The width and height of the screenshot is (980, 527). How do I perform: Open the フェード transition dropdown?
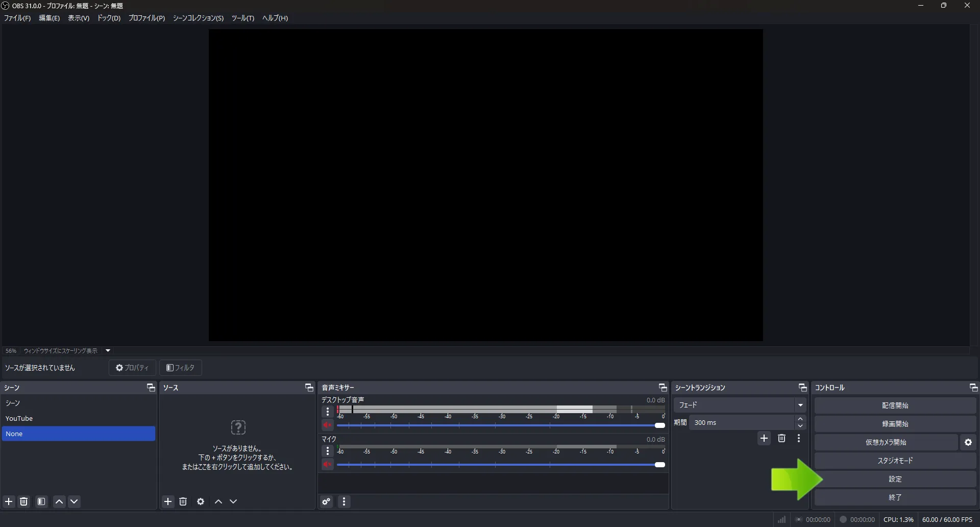point(740,405)
